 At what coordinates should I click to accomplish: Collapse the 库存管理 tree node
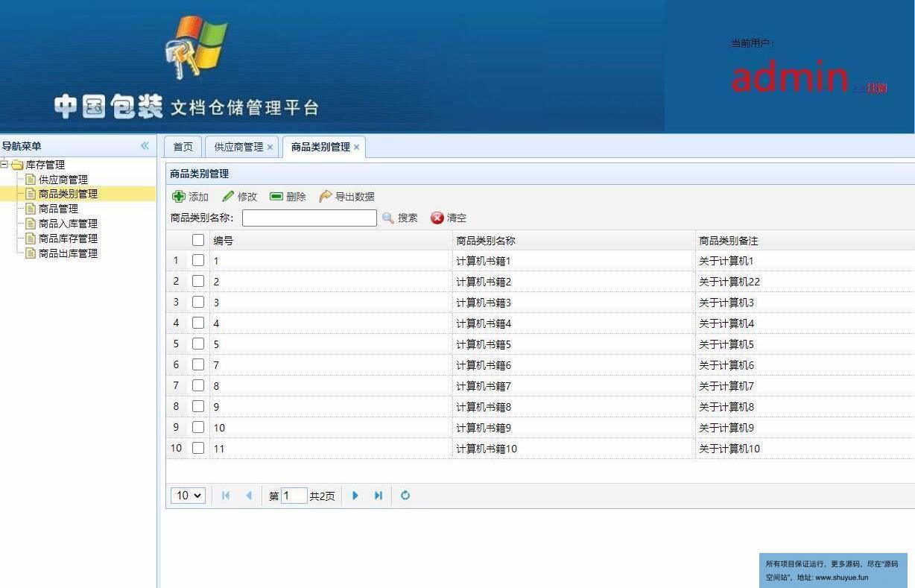[4, 165]
